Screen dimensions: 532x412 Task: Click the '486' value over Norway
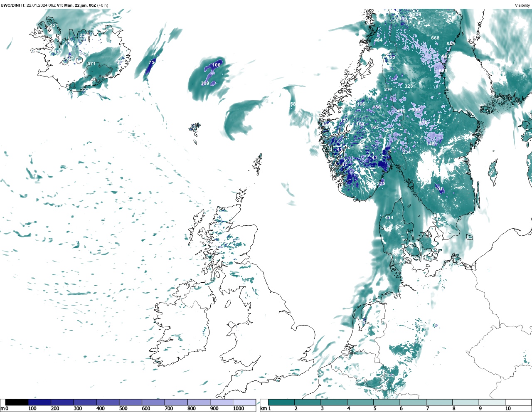pos(377,107)
